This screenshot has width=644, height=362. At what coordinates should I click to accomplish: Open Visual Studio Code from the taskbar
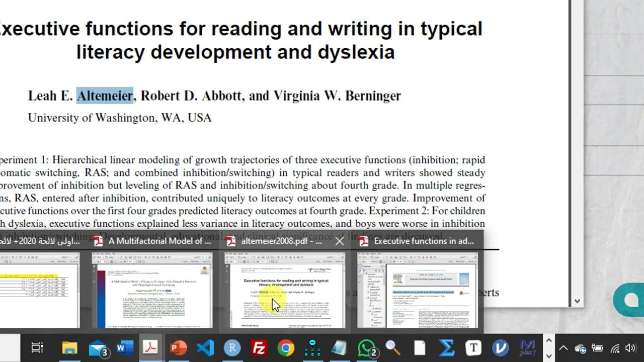[205, 348]
